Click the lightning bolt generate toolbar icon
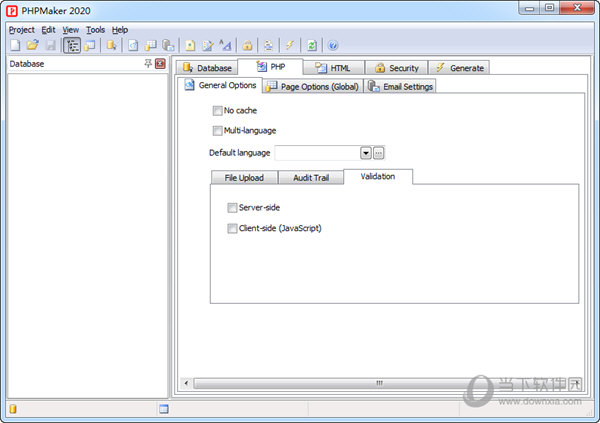Image resolution: width=600 pixels, height=423 pixels. (290, 46)
